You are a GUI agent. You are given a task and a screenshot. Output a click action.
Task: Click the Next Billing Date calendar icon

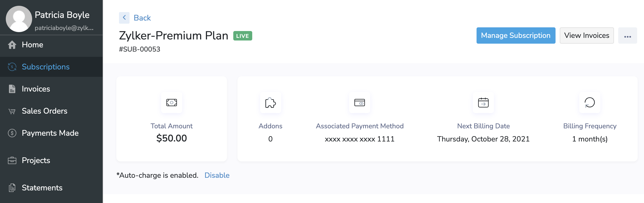pyautogui.click(x=483, y=103)
